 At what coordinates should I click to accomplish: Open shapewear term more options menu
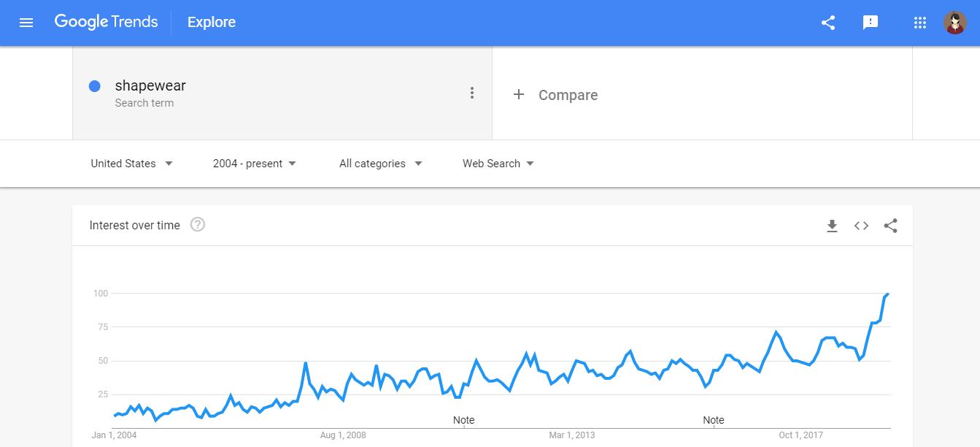(472, 93)
